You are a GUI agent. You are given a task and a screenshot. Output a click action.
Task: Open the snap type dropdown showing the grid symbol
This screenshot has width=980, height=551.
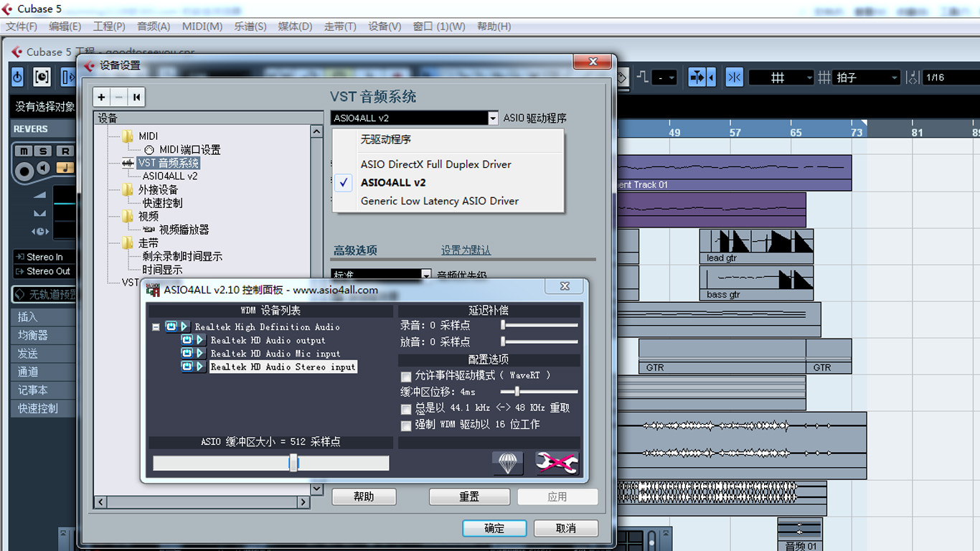click(x=781, y=77)
